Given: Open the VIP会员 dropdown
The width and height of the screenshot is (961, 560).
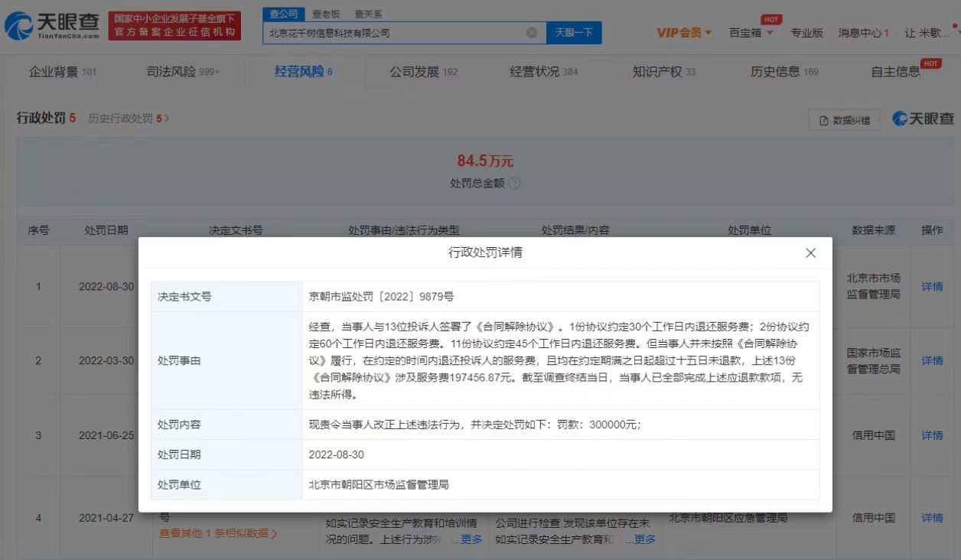Looking at the screenshot, I should [x=684, y=33].
